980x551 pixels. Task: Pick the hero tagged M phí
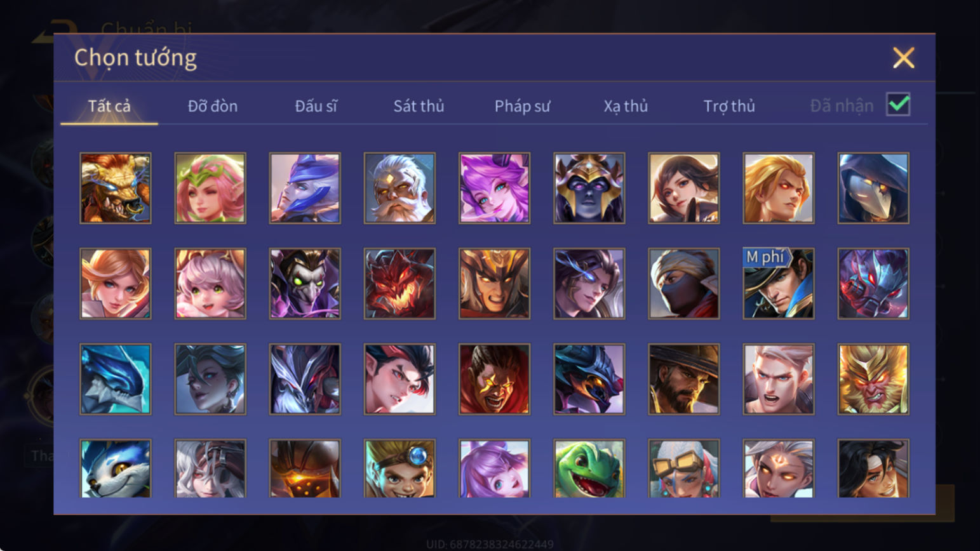[x=778, y=283]
